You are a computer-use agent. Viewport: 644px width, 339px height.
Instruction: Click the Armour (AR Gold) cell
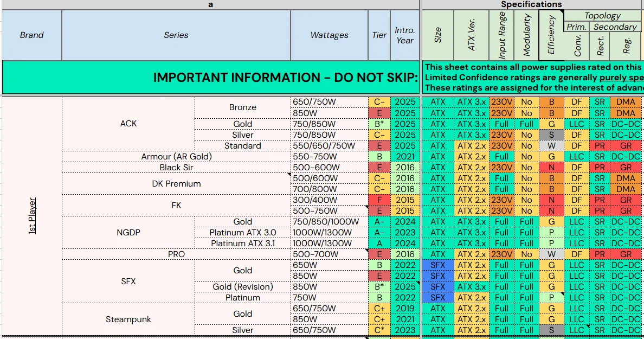click(x=176, y=157)
